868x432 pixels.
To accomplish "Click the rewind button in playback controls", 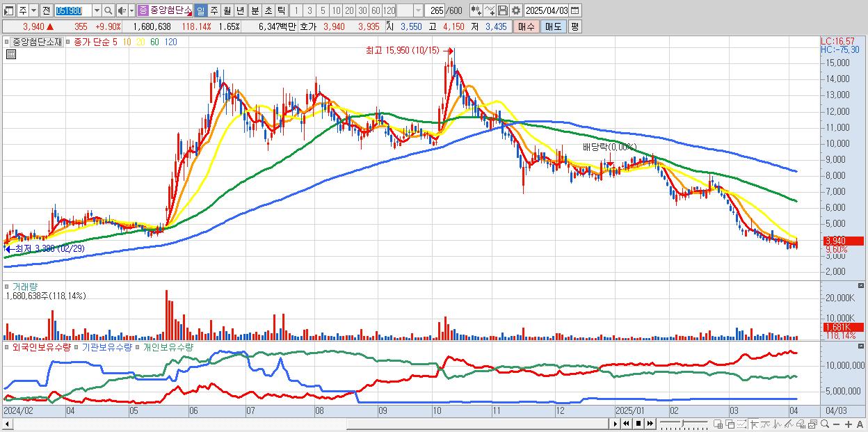I will pyautogui.click(x=626, y=424).
